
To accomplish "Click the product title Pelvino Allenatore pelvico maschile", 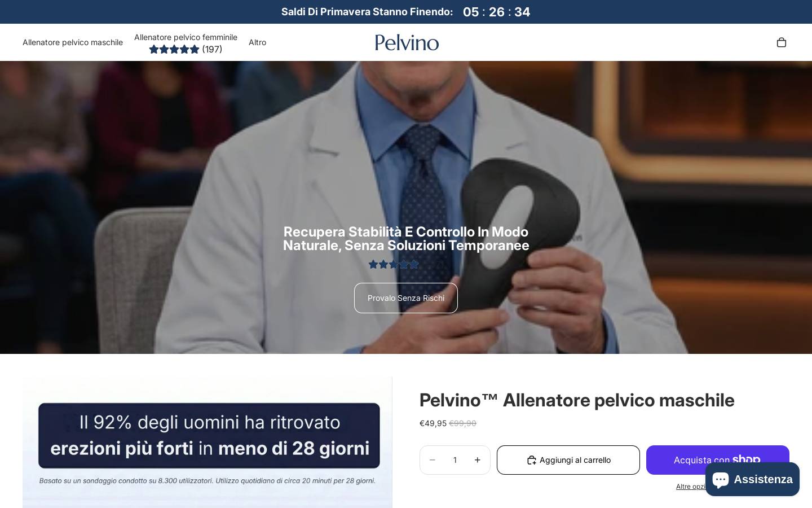I will pyautogui.click(x=577, y=400).
